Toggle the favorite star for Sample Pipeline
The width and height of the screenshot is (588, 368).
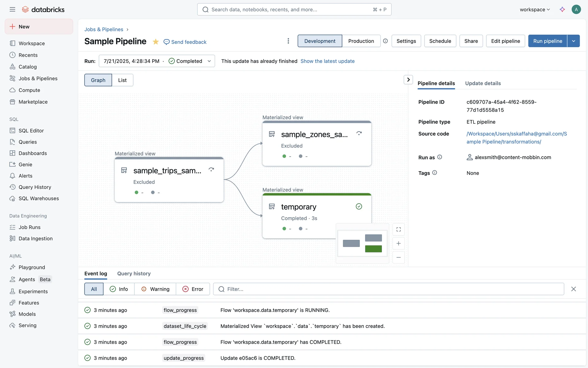tap(156, 42)
